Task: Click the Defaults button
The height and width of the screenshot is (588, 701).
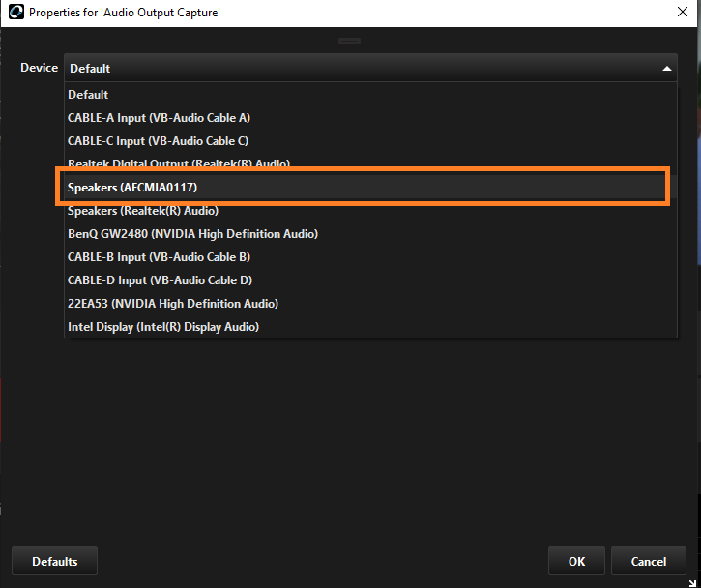Action: (54, 561)
